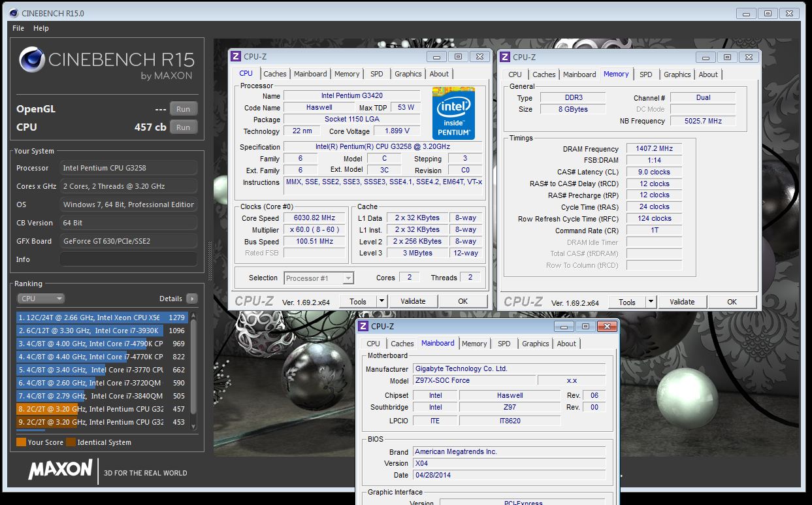Click DRAM Frequency value 1407.2 MHz
The image size is (812, 505).
click(654, 149)
